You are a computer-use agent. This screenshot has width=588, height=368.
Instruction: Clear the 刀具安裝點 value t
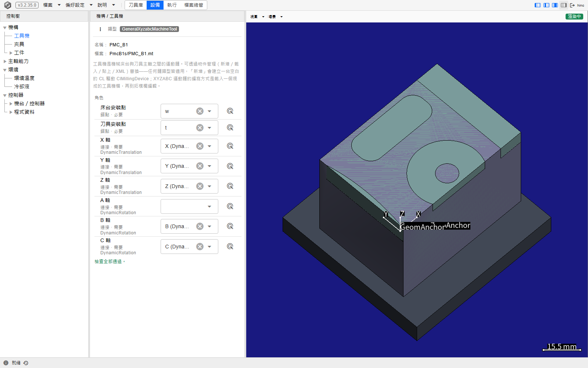[x=200, y=128]
